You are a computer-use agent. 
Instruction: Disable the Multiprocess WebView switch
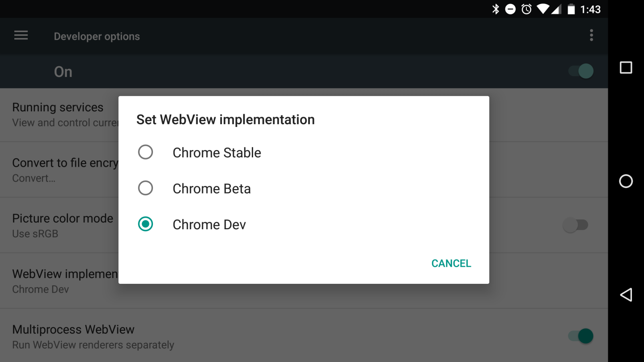(581, 336)
